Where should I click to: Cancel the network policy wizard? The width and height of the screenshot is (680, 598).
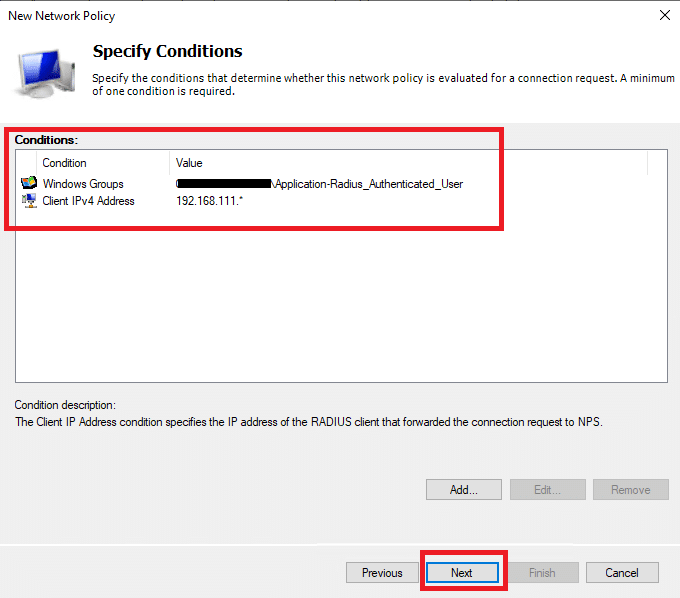click(621, 573)
